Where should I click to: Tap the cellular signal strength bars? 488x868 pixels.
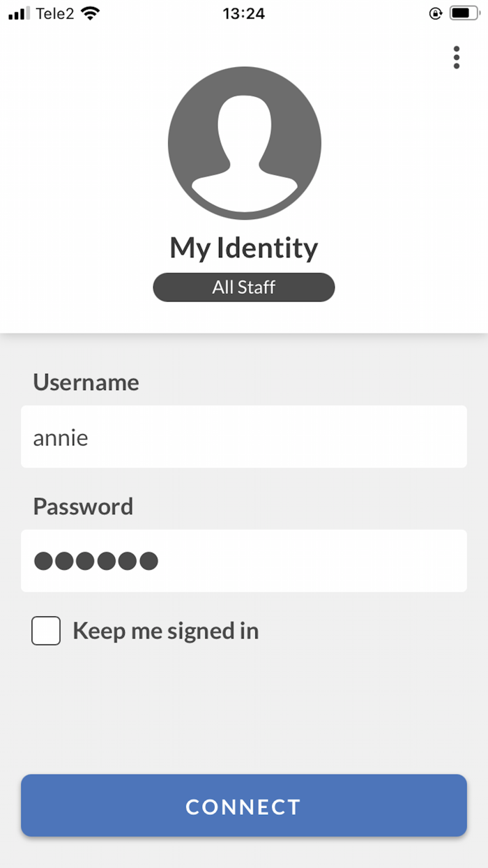click(20, 13)
